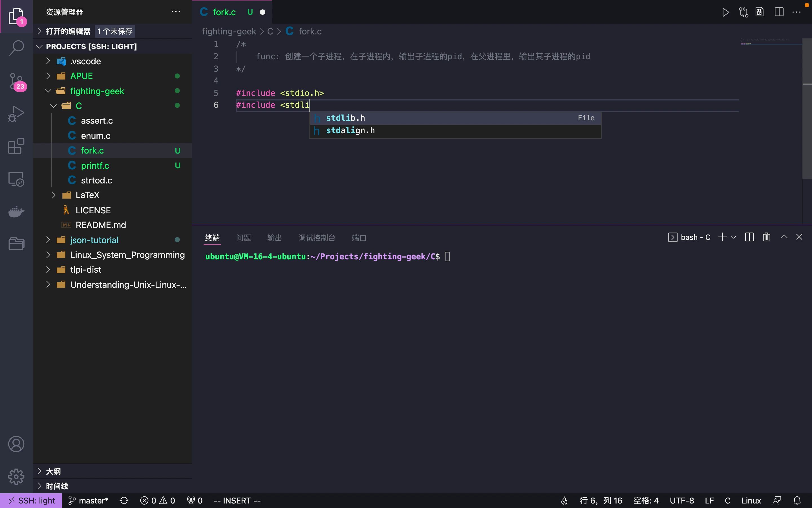Collapse the C subfolder

[x=112, y=106]
